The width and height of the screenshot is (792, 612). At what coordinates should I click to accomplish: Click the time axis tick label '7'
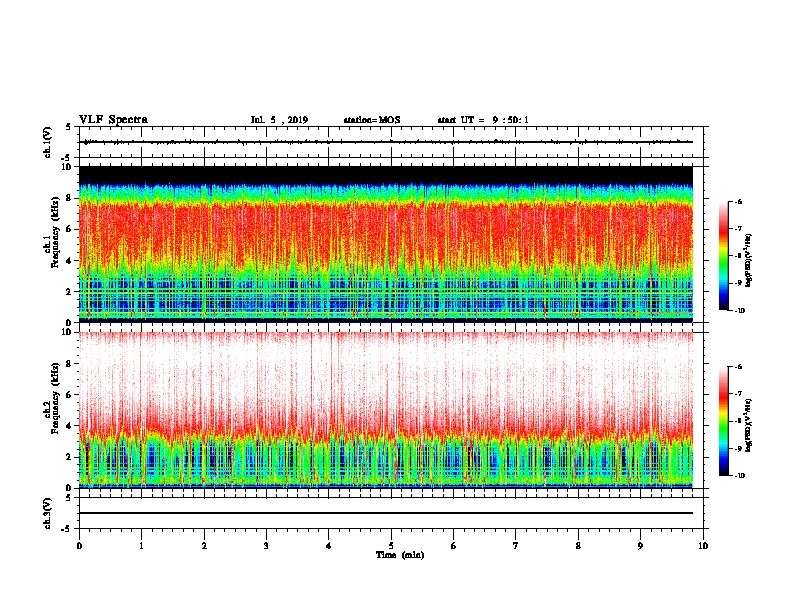pyautogui.click(x=516, y=546)
